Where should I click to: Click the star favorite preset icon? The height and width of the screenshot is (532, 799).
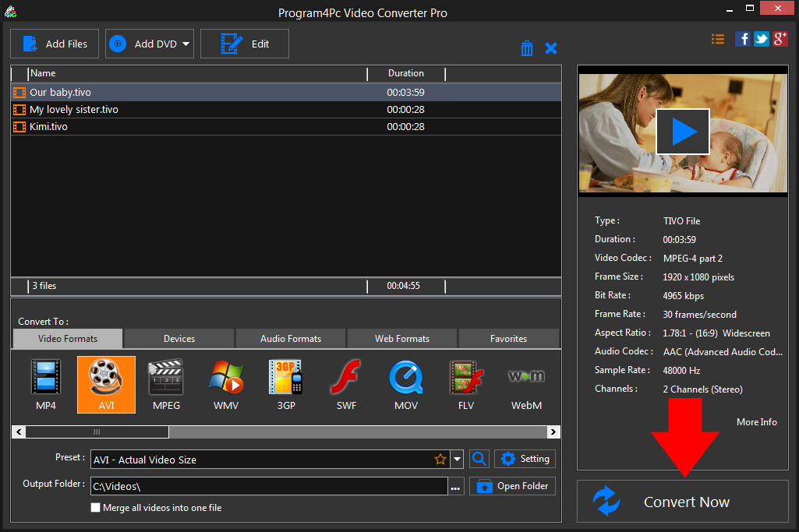[440, 460]
